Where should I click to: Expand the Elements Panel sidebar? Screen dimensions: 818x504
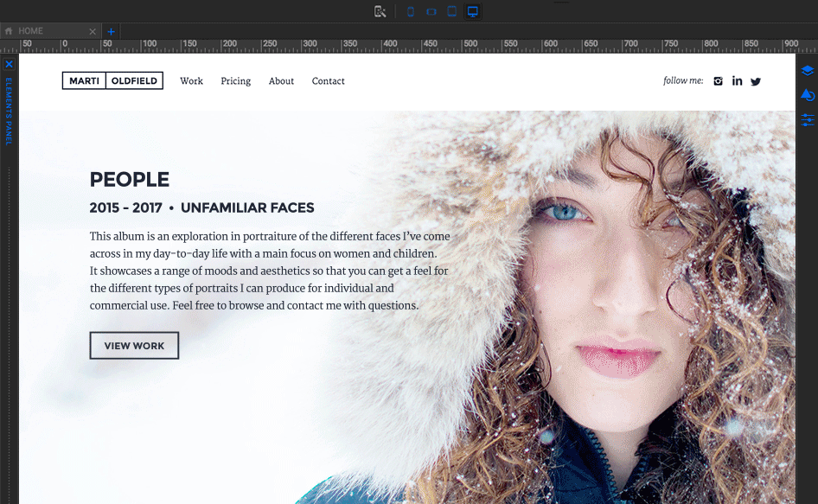click(9, 112)
